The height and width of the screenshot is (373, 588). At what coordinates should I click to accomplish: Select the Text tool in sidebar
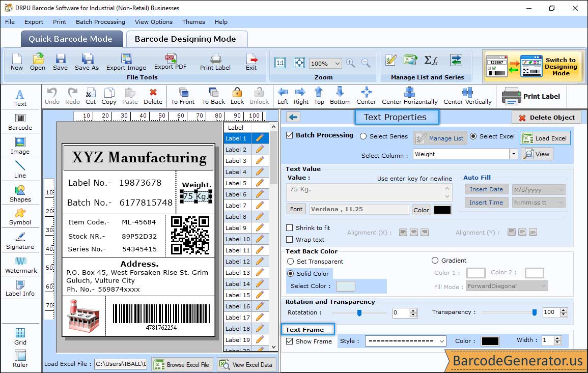(x=20, y=98)
